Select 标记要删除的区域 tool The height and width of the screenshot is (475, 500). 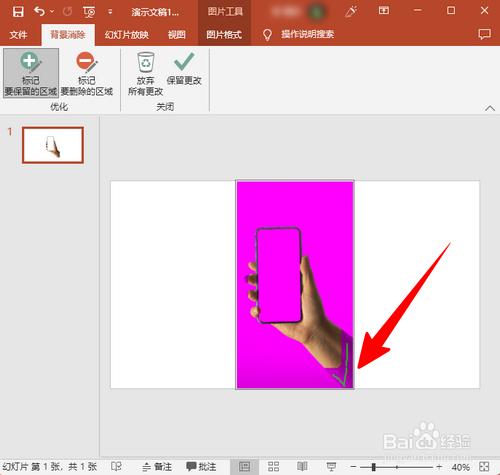tap(87, 73)
